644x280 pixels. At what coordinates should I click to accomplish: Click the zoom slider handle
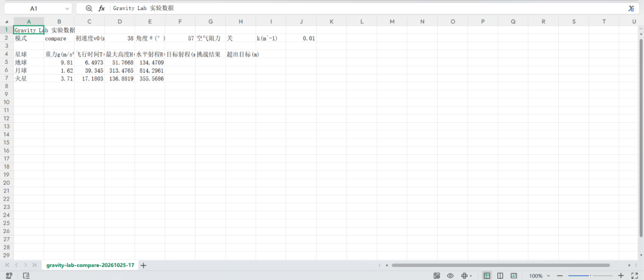pyautogui.click(x=590, y=276)
